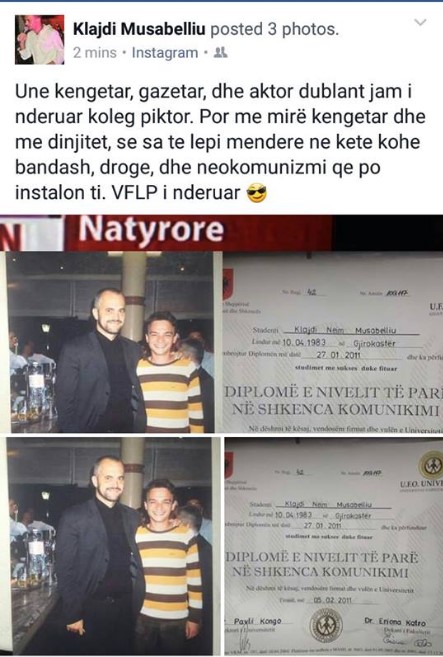Click the 2 mins timestamp

95,53
